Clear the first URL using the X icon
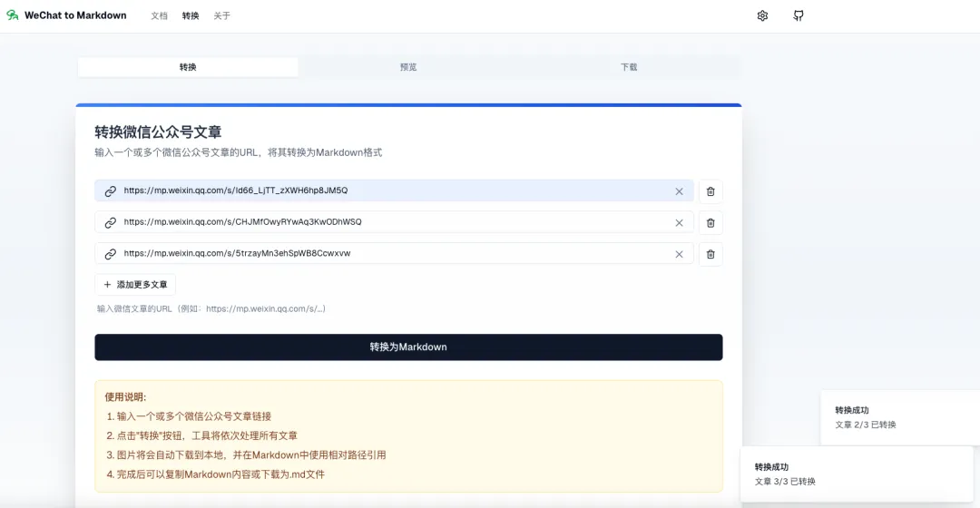Image resolution: width=980 pixels, height=508 pixels. coord(679,191)
